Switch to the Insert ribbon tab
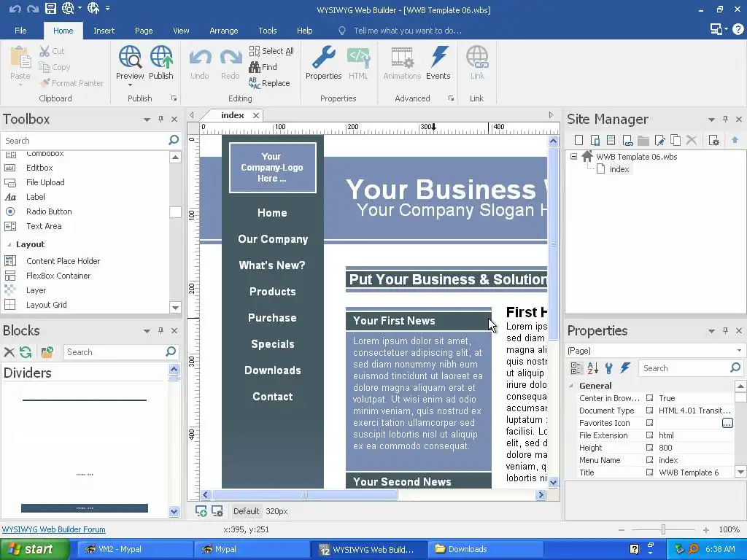747x560 pixels. pos(104,31)
